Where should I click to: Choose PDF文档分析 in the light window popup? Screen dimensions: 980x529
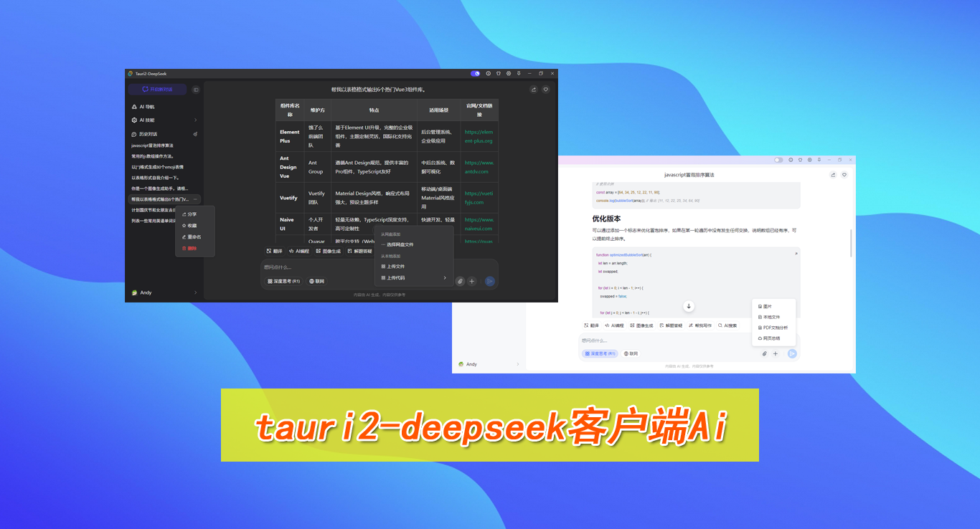tap(773, 328)
